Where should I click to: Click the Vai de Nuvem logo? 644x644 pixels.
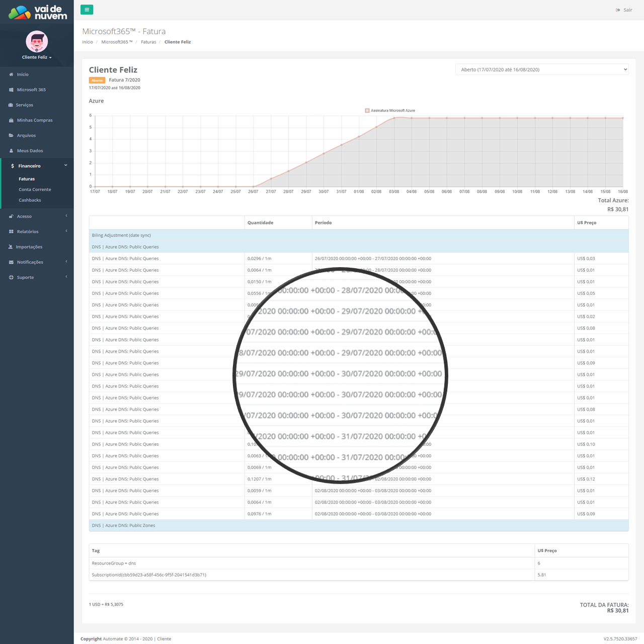[x=37, y=12]
